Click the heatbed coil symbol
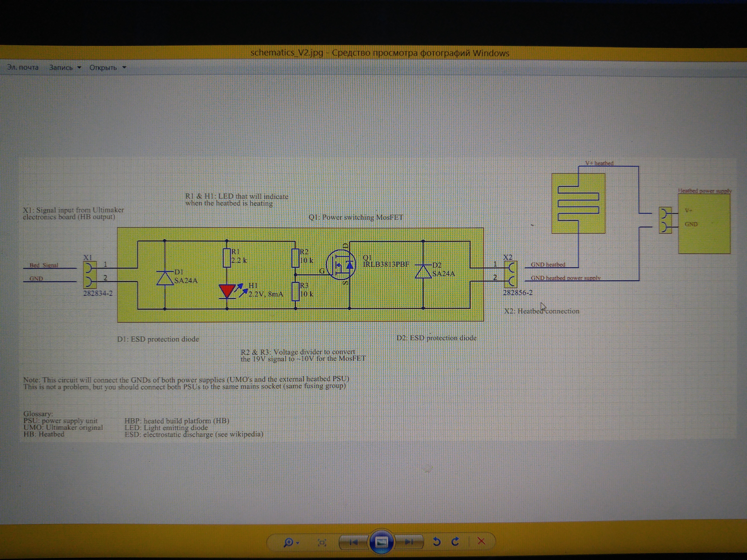 pyautogui.click(x=578, y=204)
